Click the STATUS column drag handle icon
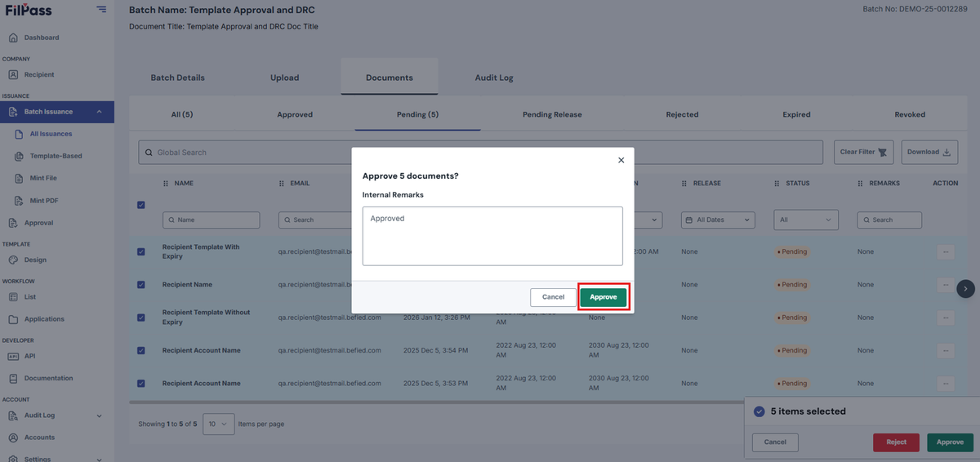Viewport: 980px width, 462px height. [777, 184]
